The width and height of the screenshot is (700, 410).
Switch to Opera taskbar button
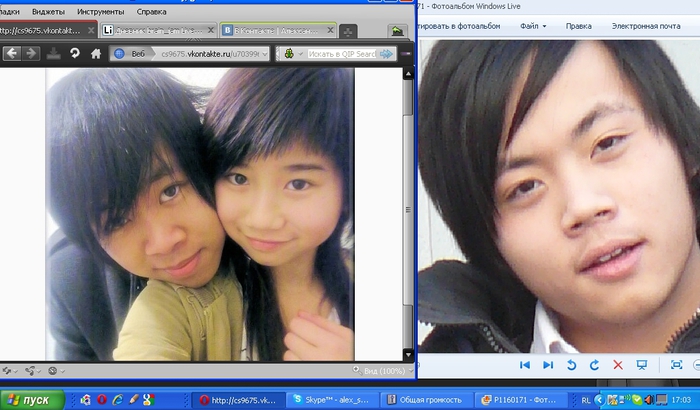[x=238, y=400]
